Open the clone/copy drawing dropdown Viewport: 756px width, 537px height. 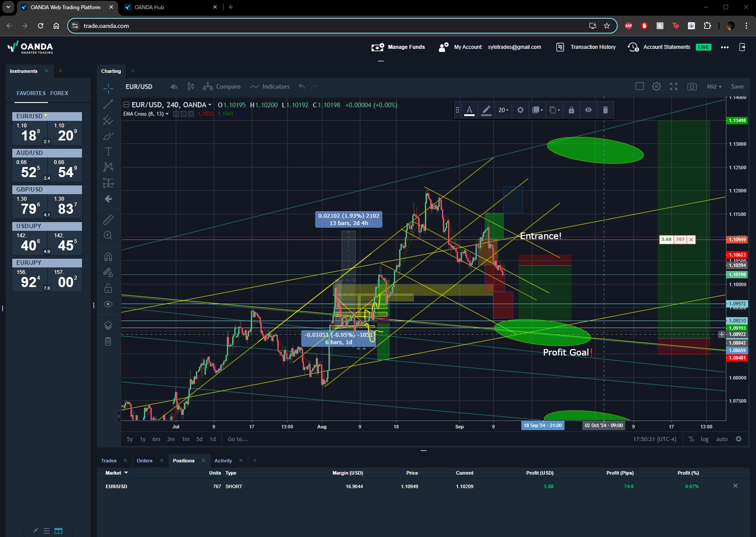tap(554, 110)
